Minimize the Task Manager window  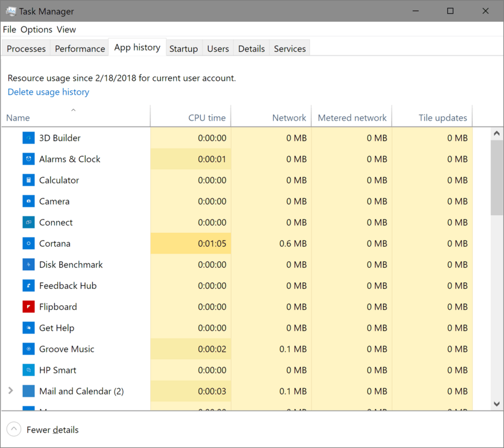pyautogui.click(x=415, y=11)
